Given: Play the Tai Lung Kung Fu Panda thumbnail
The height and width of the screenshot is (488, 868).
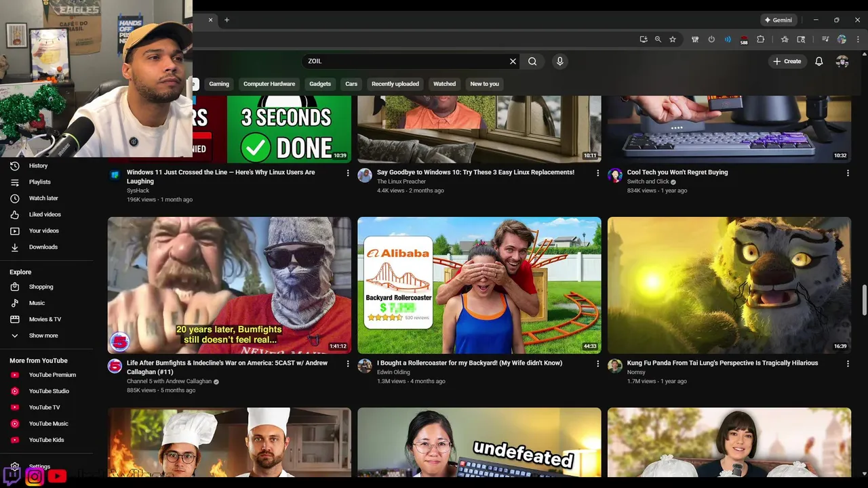Looking at the screenshot, I should tap(729, 285).
